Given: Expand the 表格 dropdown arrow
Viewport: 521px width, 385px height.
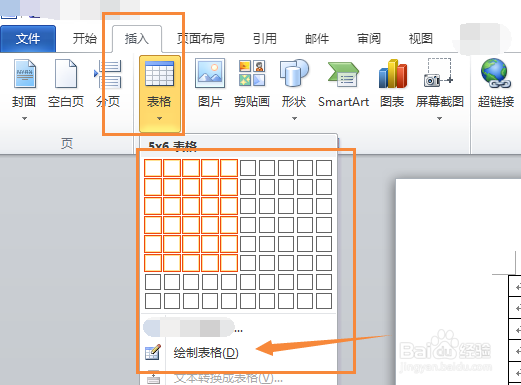Looking at the screenshot, I should point(159,118).
